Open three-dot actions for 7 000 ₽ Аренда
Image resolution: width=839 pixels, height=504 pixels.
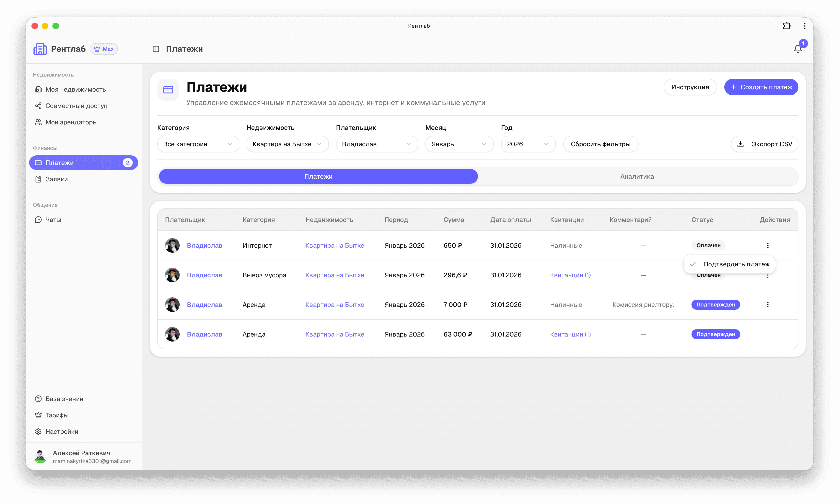click(x=768, y=305)
